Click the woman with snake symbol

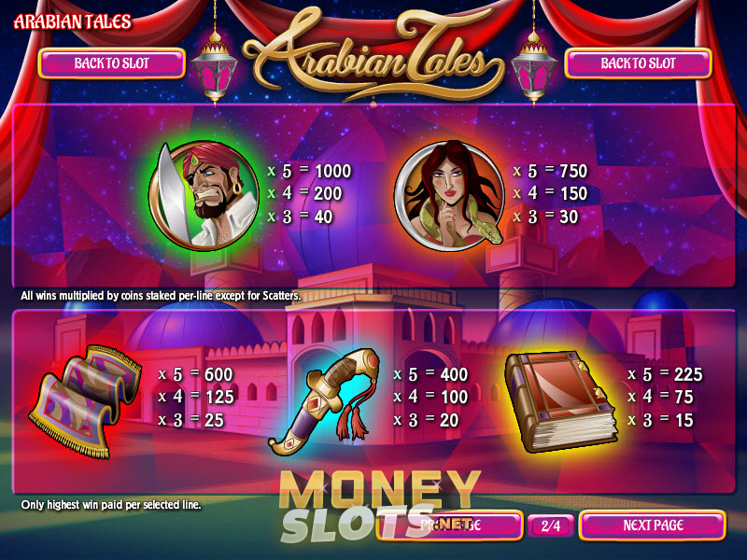(x=450, y=195)
